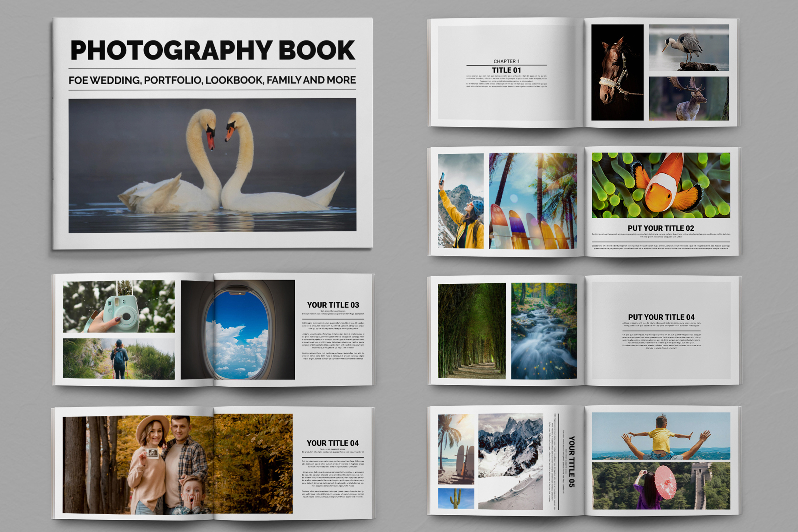Click the PUT YOUR TITLE 04 heading
The image size is (798, 532).
click(661, 317)
